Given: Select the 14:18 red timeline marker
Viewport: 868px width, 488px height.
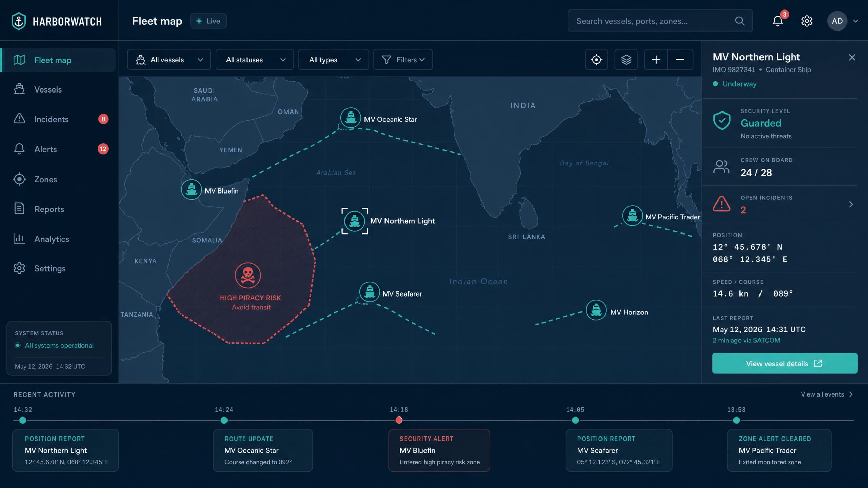Looking at the screenshot, I should [399, 420].
